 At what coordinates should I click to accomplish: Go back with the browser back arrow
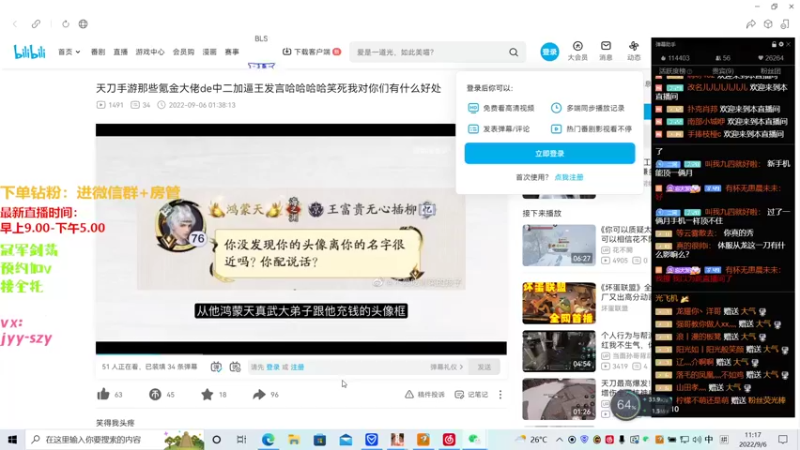coord(15,24)
